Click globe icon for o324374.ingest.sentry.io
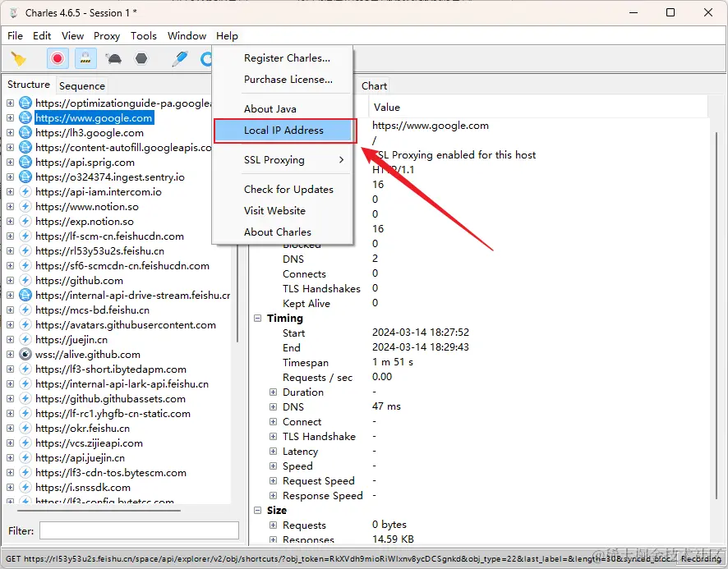728x569 pixels. coord(25,177)
